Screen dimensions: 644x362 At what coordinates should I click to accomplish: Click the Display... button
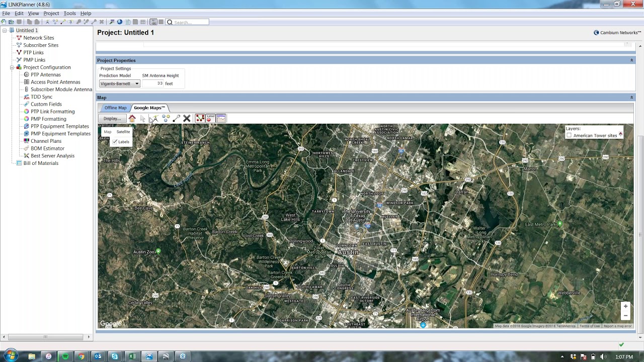(112, 119)
